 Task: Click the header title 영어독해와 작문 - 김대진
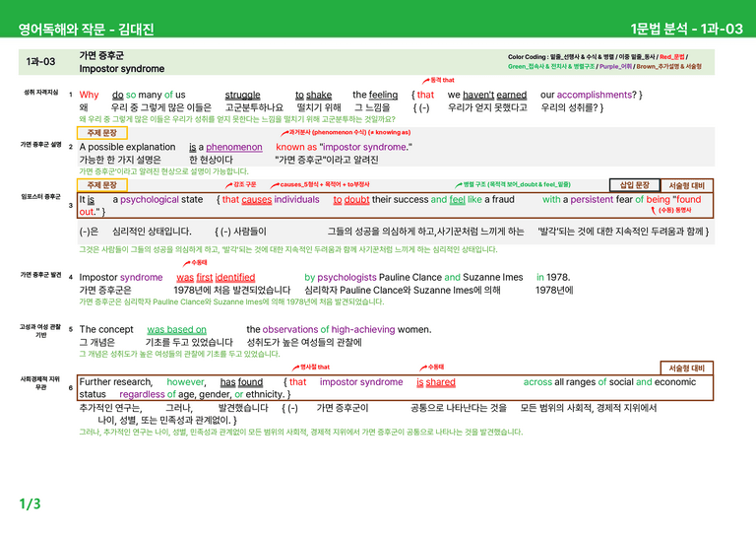(x=87, y=29)
